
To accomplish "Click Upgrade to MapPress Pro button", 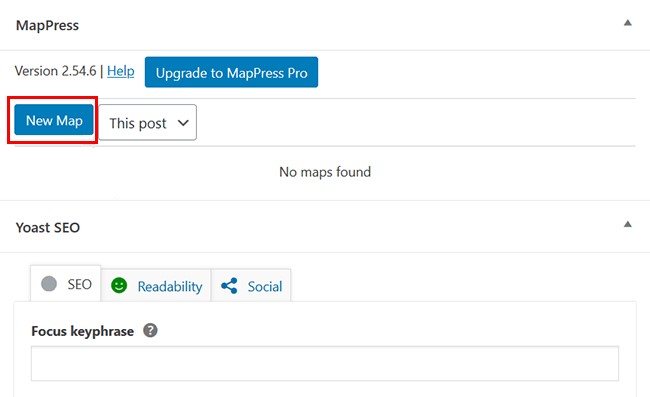I will tap(231, 72).
